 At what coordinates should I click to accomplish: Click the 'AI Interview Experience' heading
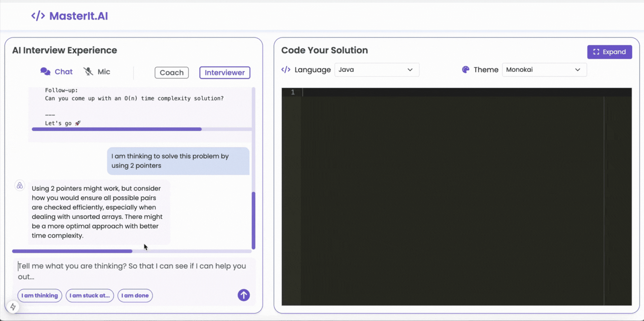pyautogui.click(x=65, y=50)
